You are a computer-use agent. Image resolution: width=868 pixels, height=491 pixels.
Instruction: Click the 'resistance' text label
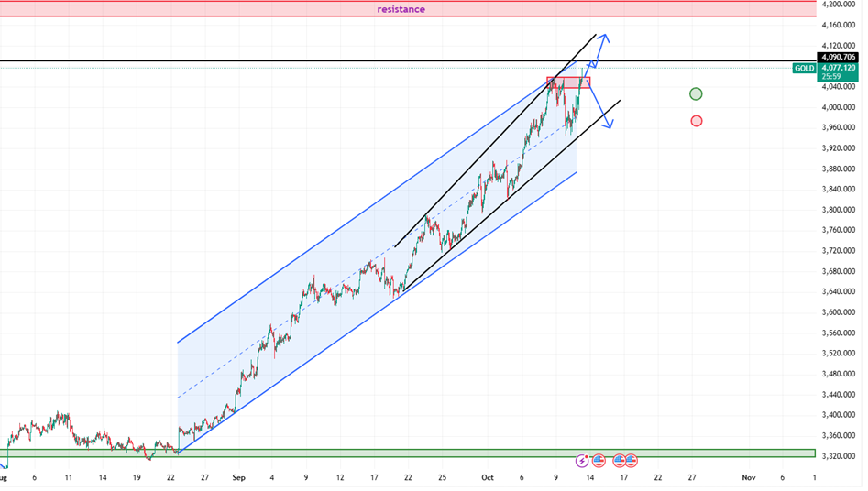pyautogui.click(x=401, y=9)
